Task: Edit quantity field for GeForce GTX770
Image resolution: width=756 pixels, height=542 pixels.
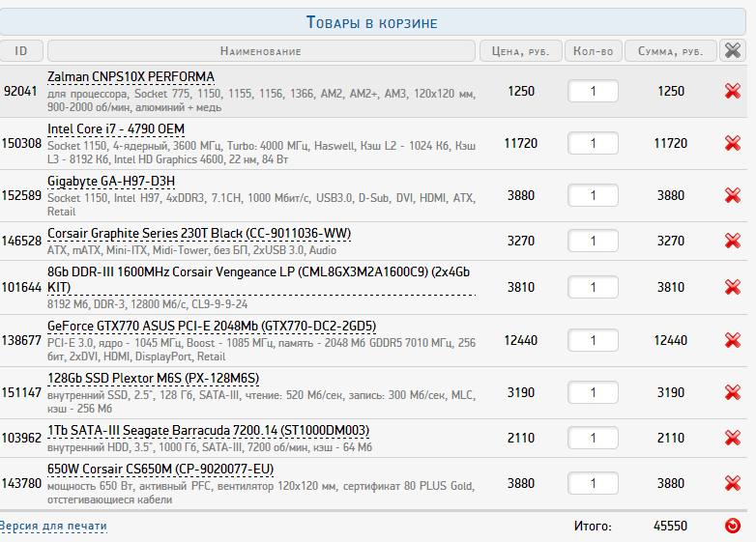Action: click(x=593, y=340)
